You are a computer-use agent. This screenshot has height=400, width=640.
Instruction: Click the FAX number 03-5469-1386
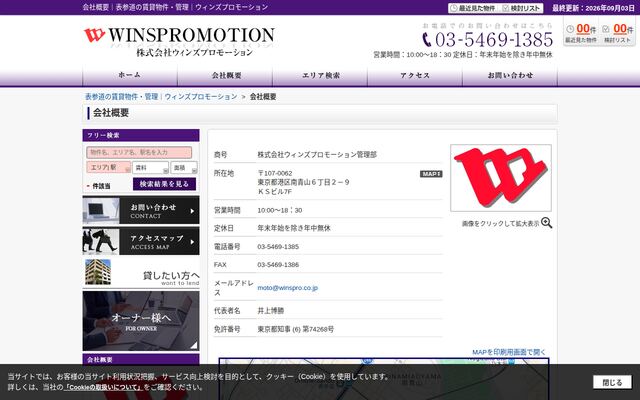(278, 264)
